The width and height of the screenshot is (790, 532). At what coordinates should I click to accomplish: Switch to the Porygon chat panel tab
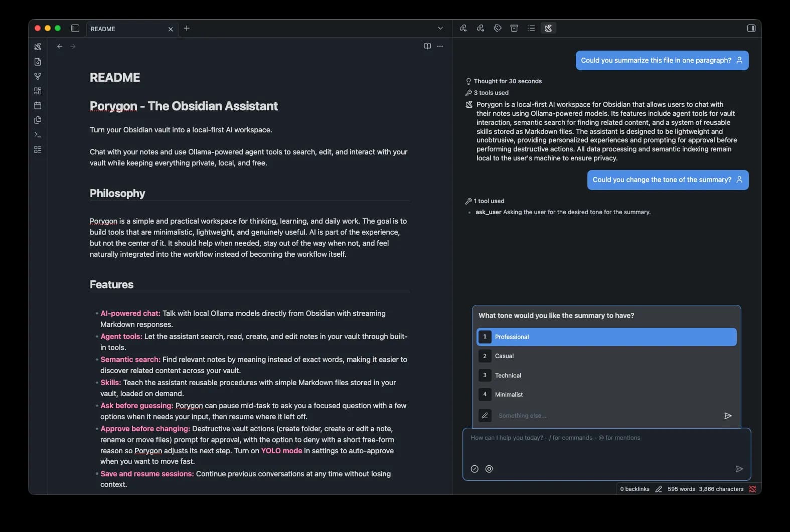pyautogui.click(x=548, y=28)
